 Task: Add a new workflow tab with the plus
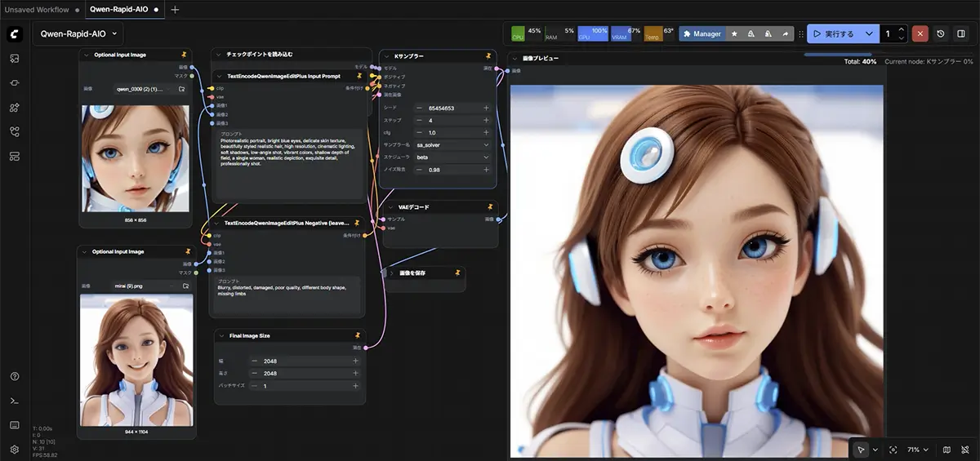pos(175,10)
